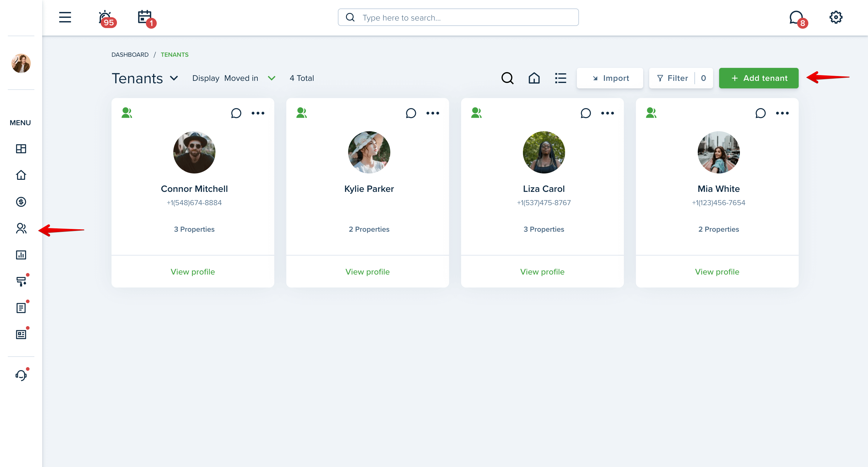Click the 4 Total count label
Screen dimensions: 868x467
click(x=302, y=78)
